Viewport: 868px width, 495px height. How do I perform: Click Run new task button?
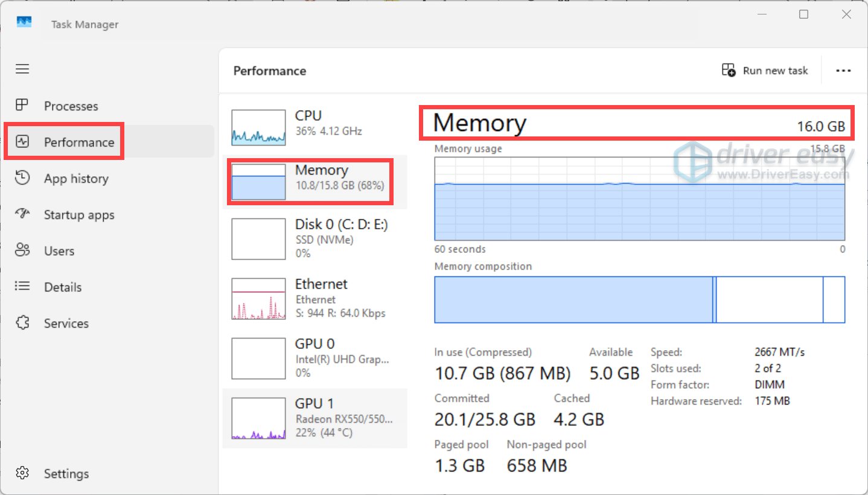coord(765,71)
